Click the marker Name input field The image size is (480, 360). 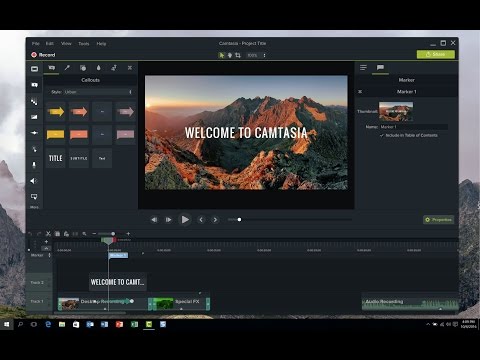click(x=414, y=127)
